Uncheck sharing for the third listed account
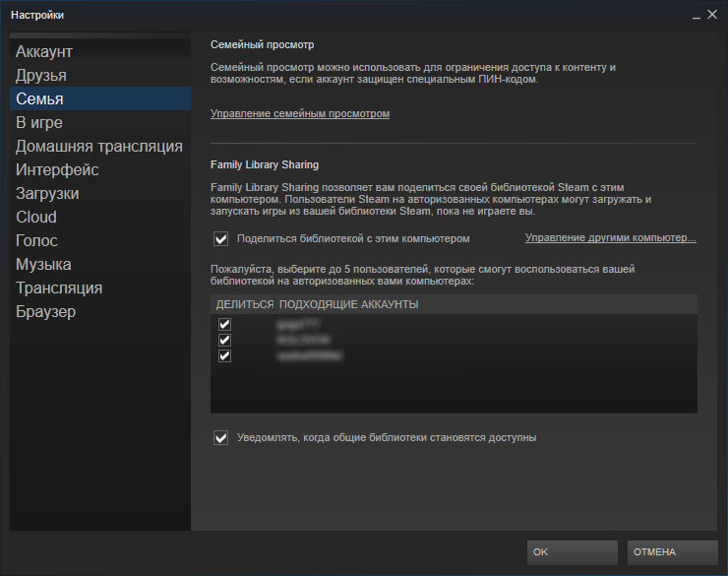Screen dimensions: 728x576 [x=224, y=355]
